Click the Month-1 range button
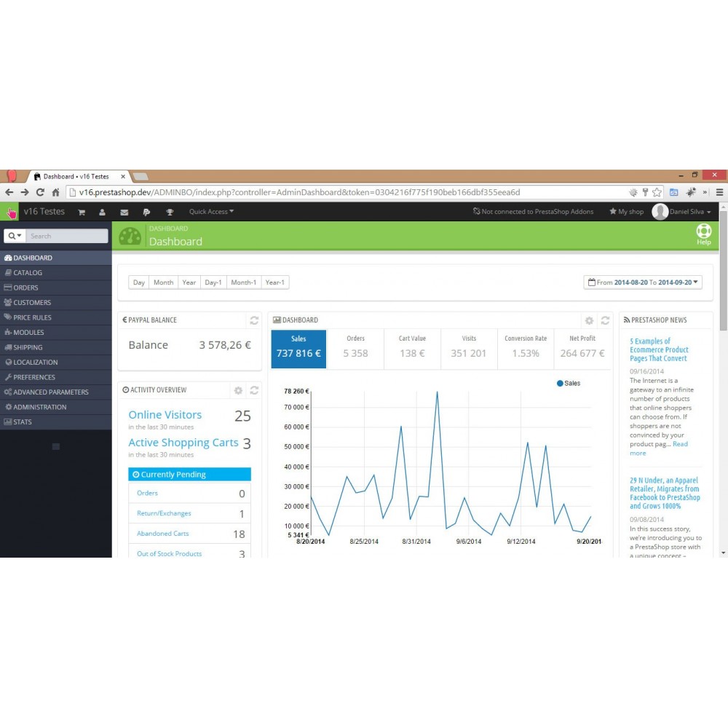Viewport: 728px width, 728px height. pos(244,282)
